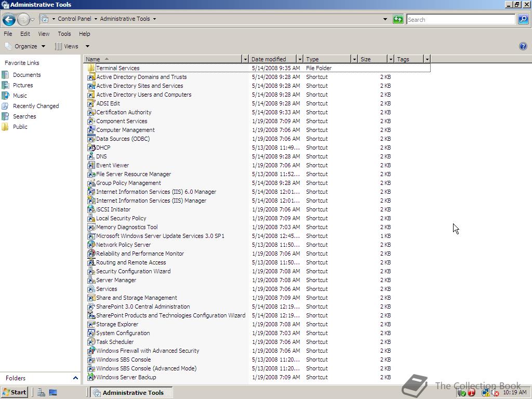This screenshot has height=399, width=532.
Task: Expand the Folders pane chevron
Action: [75, 378]
